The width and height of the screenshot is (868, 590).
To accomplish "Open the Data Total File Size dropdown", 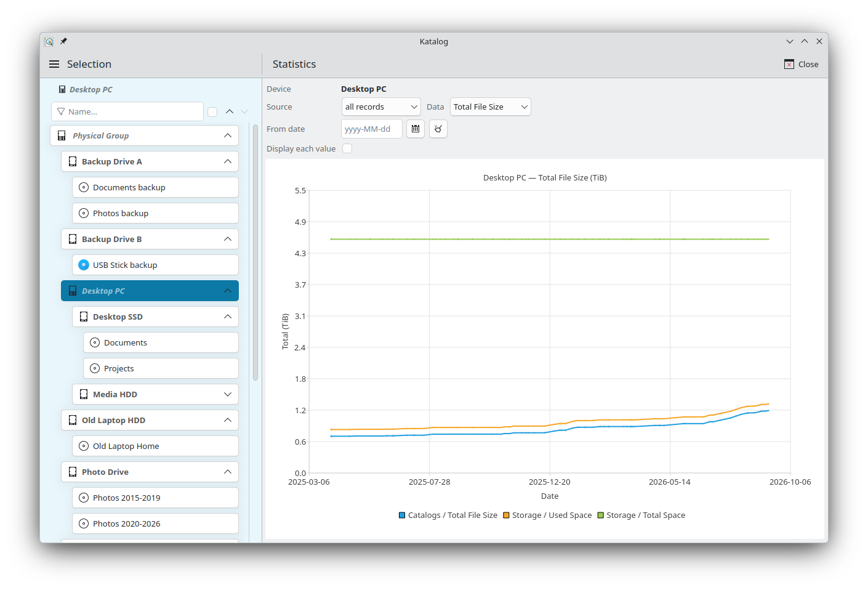I will click(x=491, y=107).
